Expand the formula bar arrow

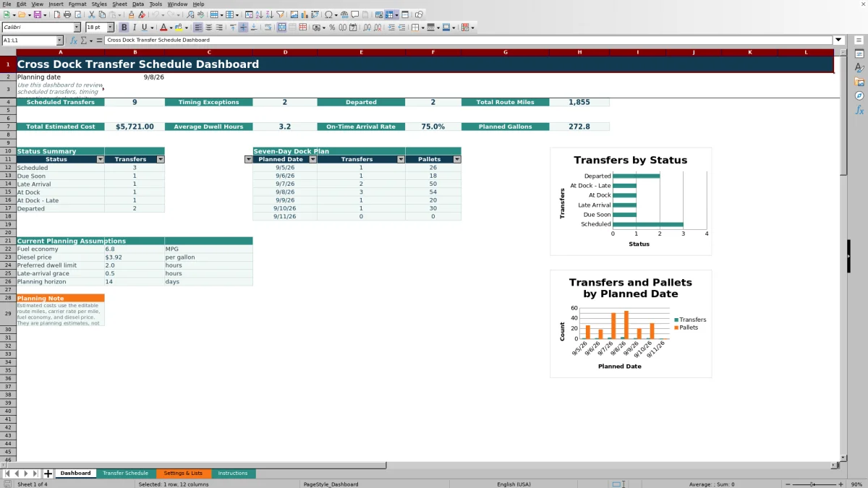click(x=838, y=40)
